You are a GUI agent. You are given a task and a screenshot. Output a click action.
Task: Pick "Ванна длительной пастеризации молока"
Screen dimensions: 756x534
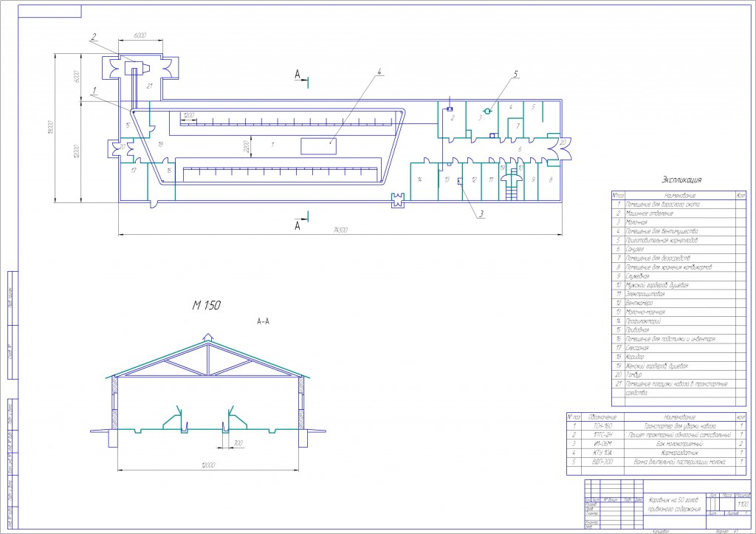click(x=680, y=462)
